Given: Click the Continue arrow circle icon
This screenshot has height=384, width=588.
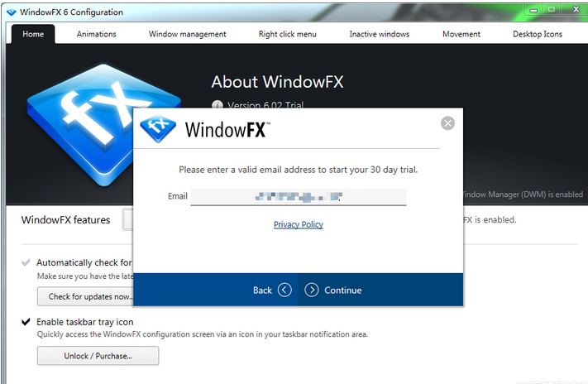Looking at the screenshot, I should [311, 290].
